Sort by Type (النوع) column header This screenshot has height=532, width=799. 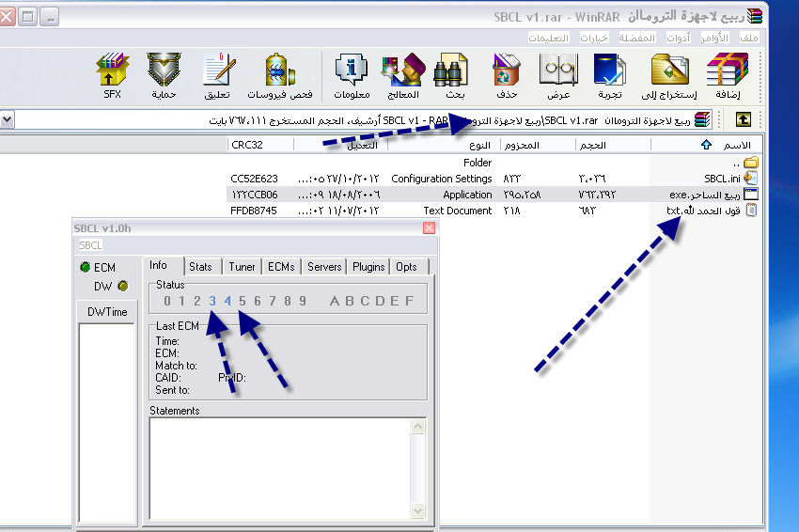click(x=444, y=146)
